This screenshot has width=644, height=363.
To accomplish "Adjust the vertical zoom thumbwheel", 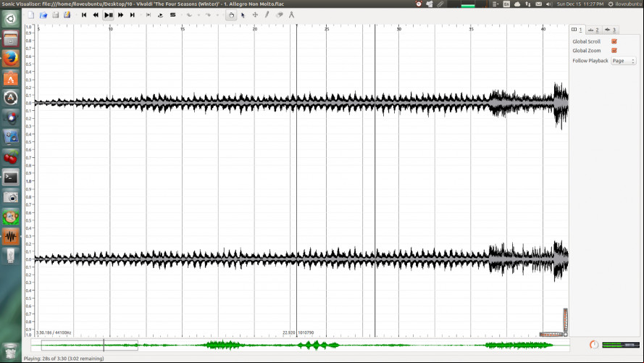I will 565,320.
